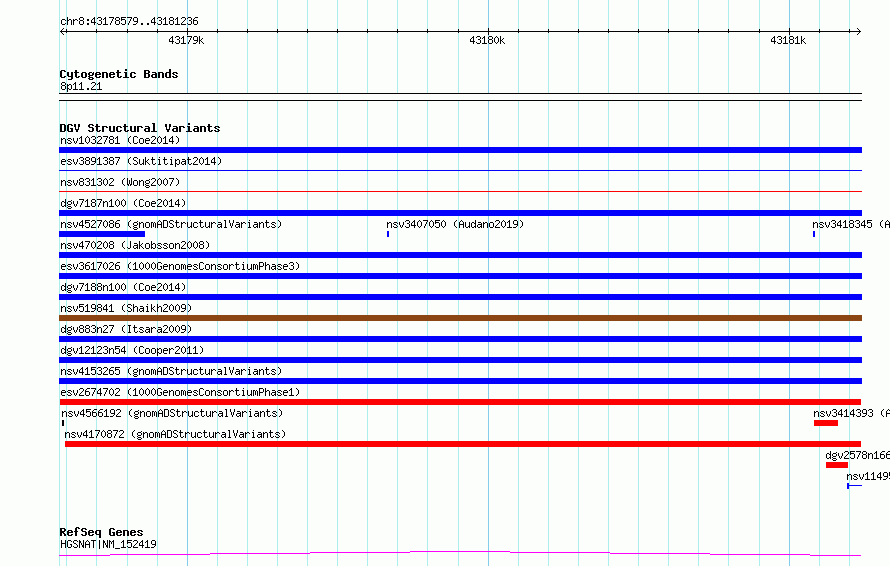
Task: Select the blue dgv12123n54 bar
Action: (x=460, y=360)
